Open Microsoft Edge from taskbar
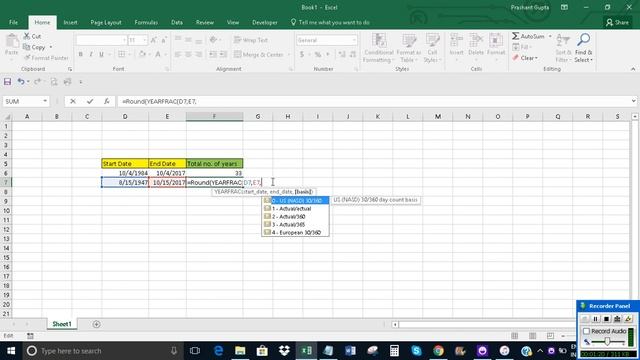This screenshot has height=360, width=640. (x=218, y=351)
